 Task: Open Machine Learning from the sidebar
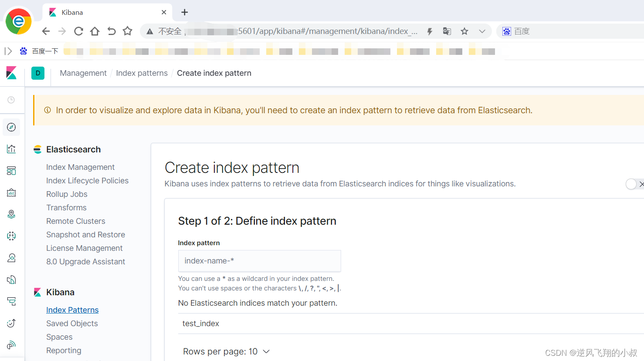(11, 236)
